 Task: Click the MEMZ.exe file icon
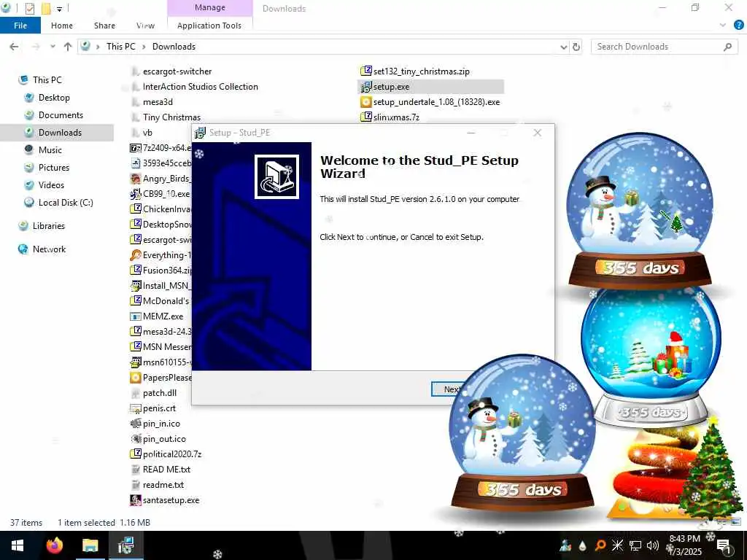[x=136, y=316]
